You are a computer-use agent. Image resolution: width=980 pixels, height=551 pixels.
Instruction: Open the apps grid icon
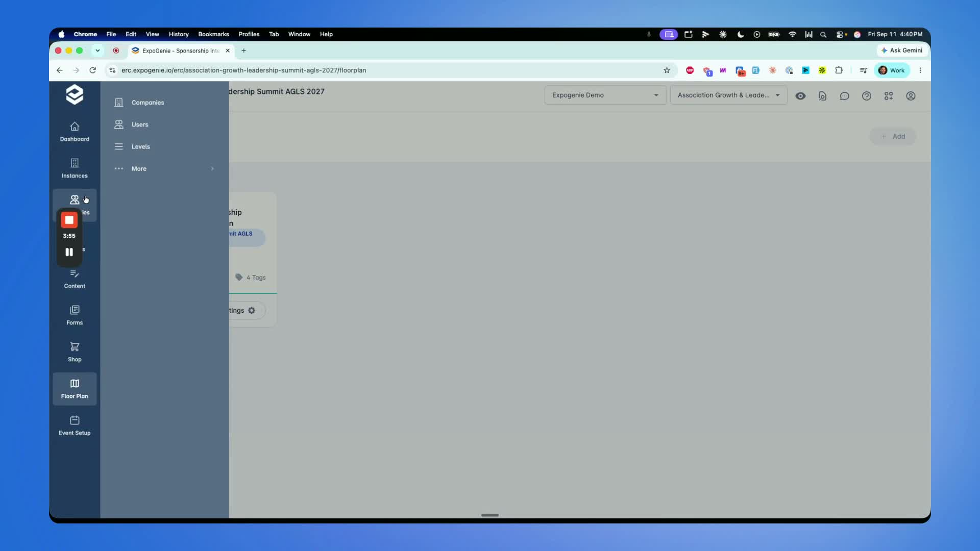889,96
